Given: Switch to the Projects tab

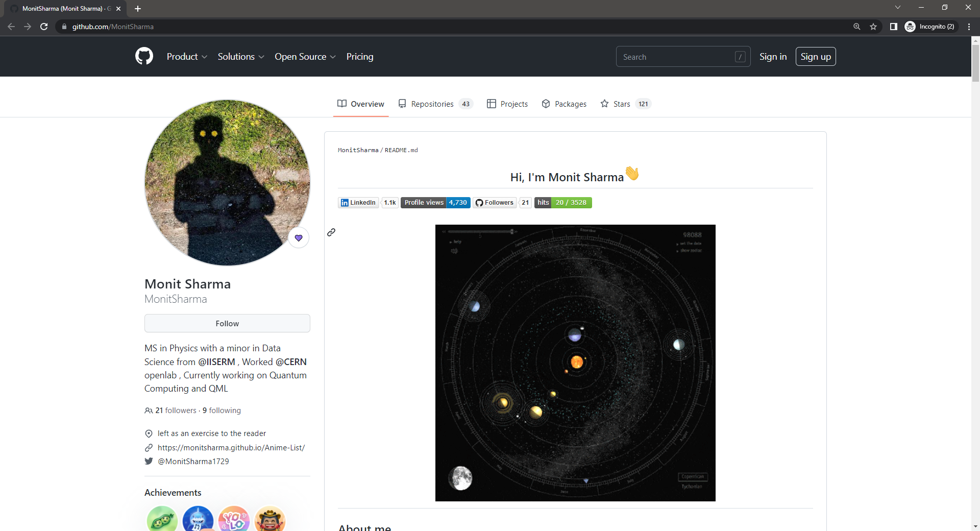Looking at the screenshot, I should pos(507,104).
